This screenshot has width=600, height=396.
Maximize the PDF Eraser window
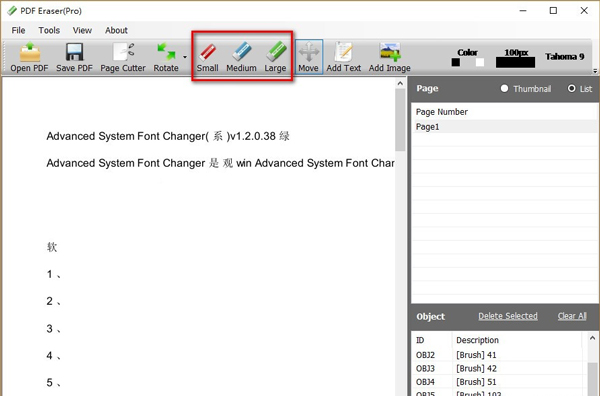pyautogui.click(x=553, y=11)
